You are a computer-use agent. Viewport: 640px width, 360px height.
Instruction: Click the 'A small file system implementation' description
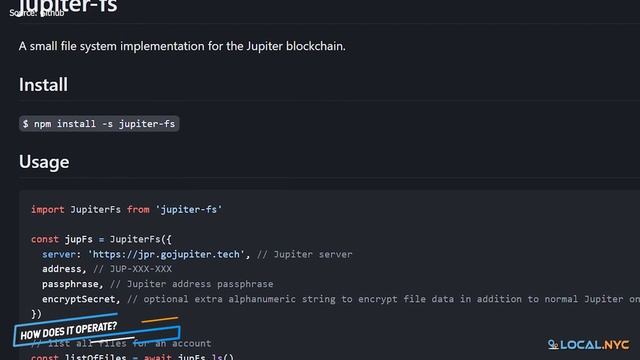tap(182, 46)
